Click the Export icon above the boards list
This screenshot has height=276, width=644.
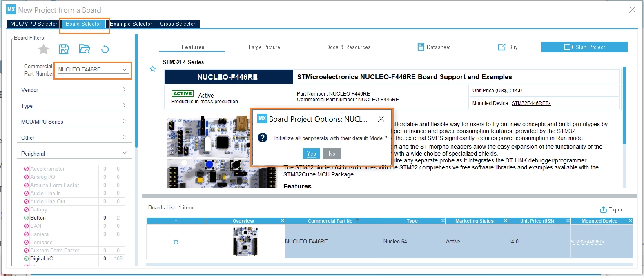[x=603, y=209]
